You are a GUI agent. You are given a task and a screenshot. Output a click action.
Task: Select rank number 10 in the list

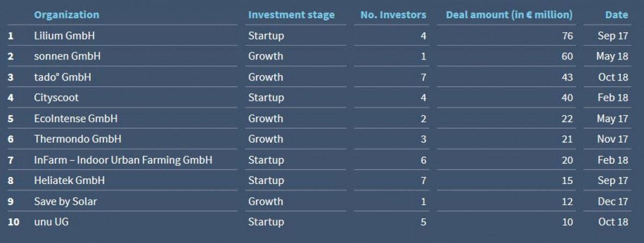(13, 222)
